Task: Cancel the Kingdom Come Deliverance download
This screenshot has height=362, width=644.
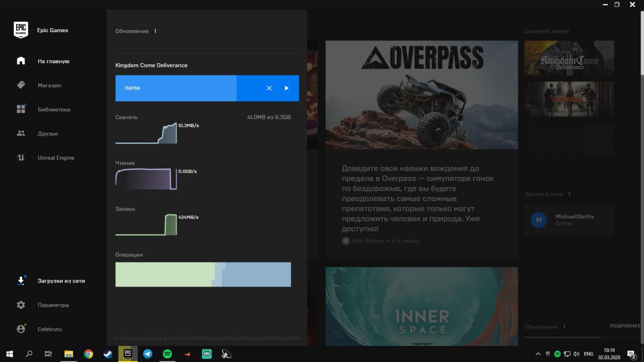Action: (269, 88)
